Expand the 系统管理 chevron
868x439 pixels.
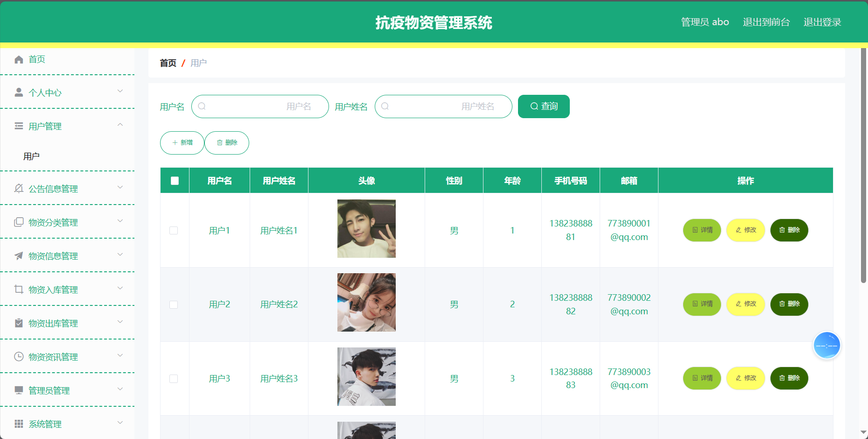point(120,423)
